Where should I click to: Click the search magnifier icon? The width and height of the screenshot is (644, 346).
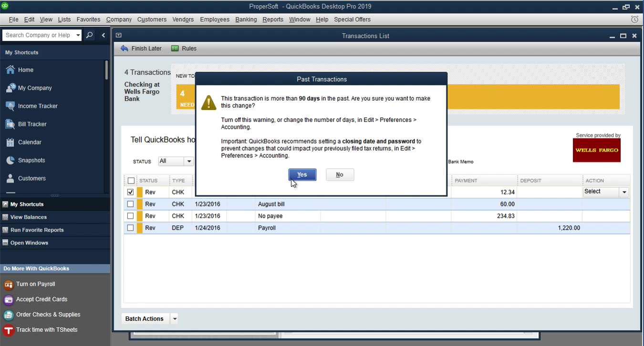click(89, 35)
